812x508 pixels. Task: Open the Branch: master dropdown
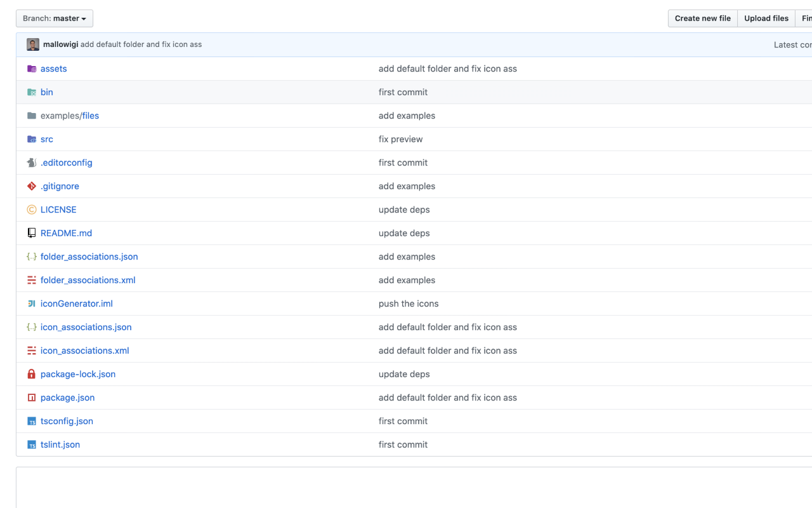[55, 18]
